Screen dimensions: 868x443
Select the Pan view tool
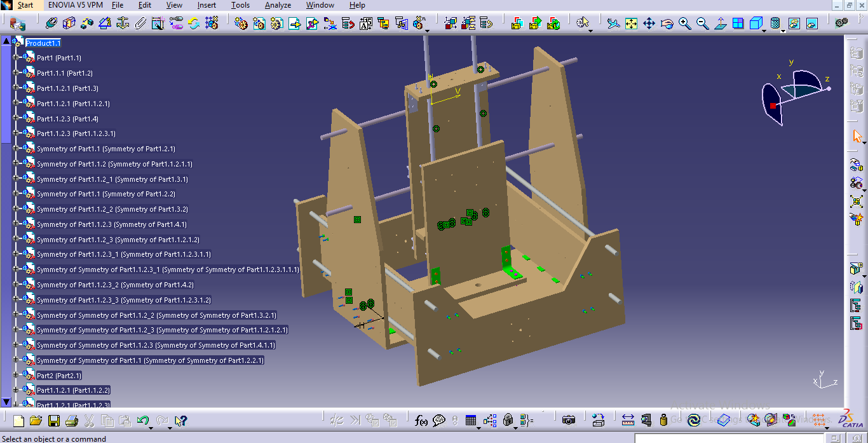pyautogui.click(x=649, y=24)
